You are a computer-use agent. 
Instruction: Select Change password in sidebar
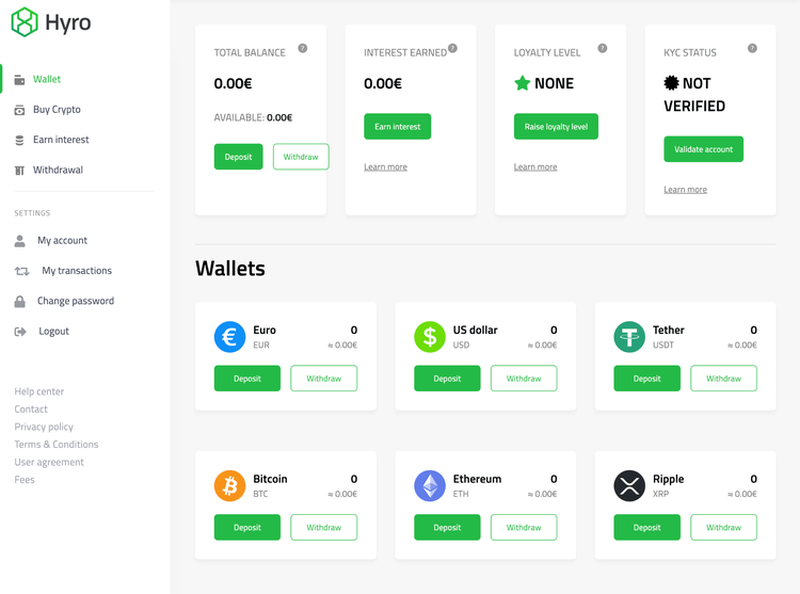coord(75,301)
